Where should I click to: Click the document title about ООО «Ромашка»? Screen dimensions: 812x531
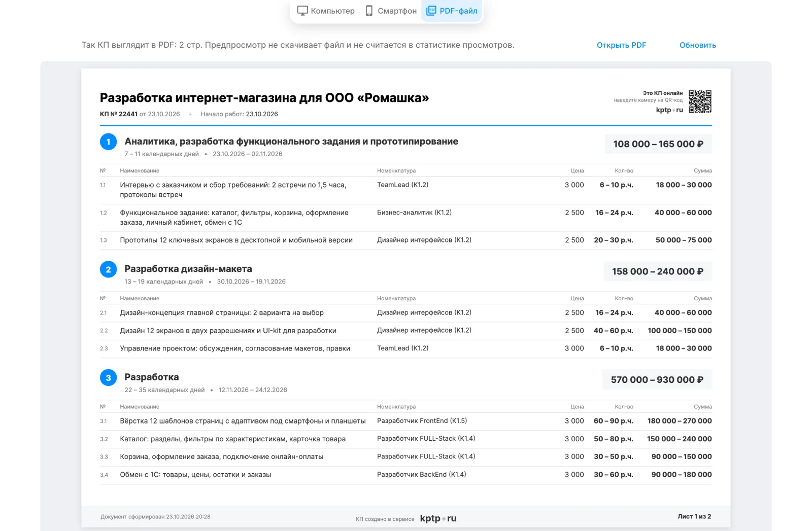[x=264, y=97]
